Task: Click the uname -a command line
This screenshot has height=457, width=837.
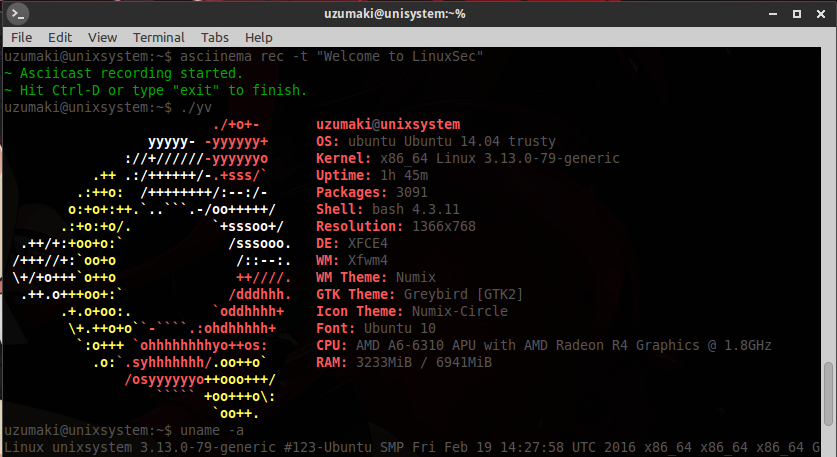Action: (x=124, y=430)
